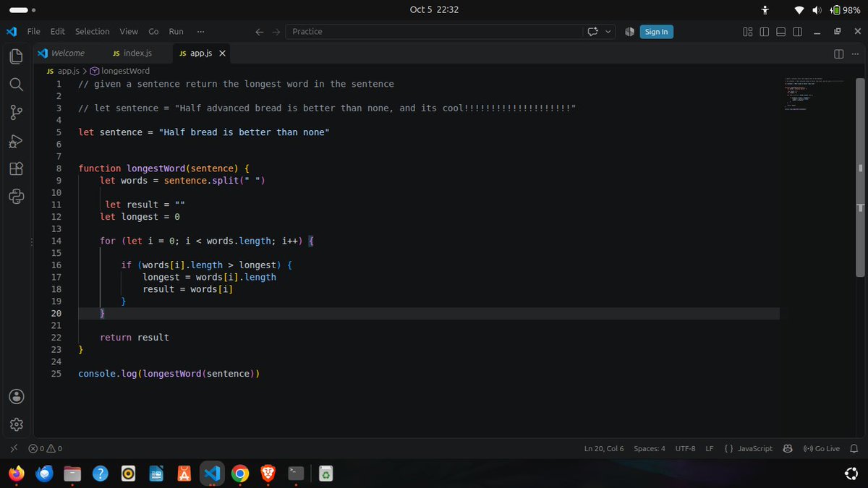Start the Go Live server
This screenshot has width=868, height=488.
(822, 448)
